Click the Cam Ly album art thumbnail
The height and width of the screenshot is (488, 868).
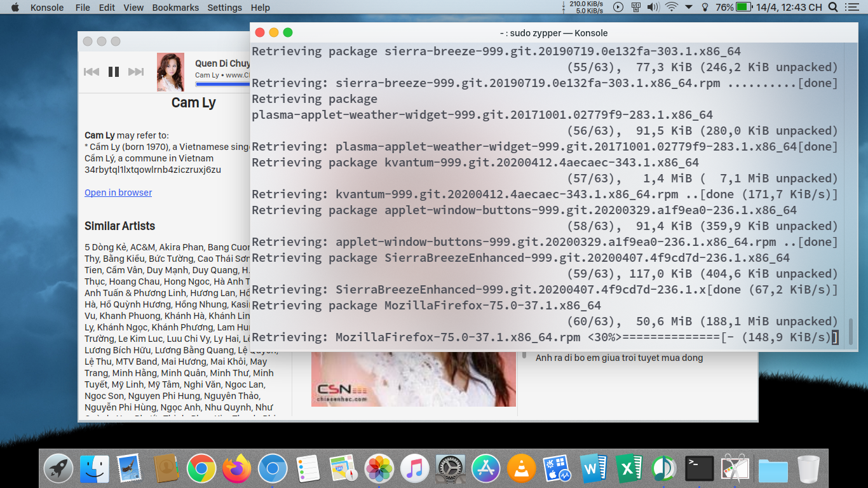click(x=170, y=72)
